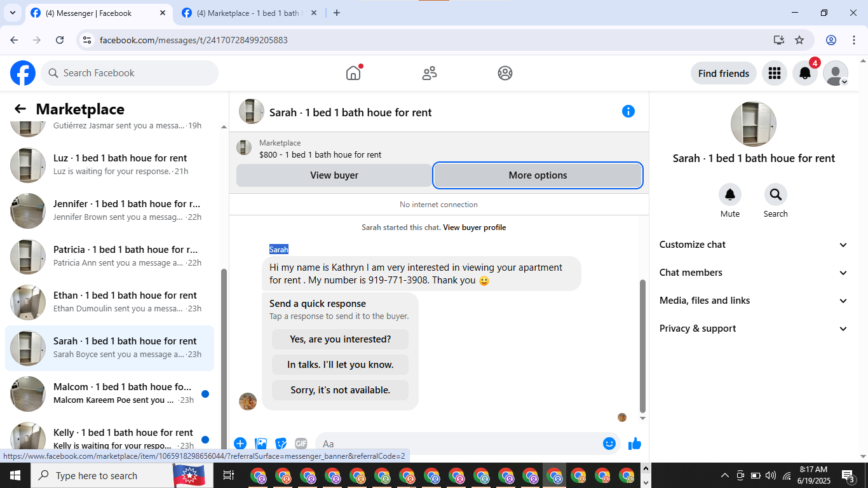This screenshot has width=868, height=488.
Task: Expand Media, files and links section
Action: click(x=754, y=301)
